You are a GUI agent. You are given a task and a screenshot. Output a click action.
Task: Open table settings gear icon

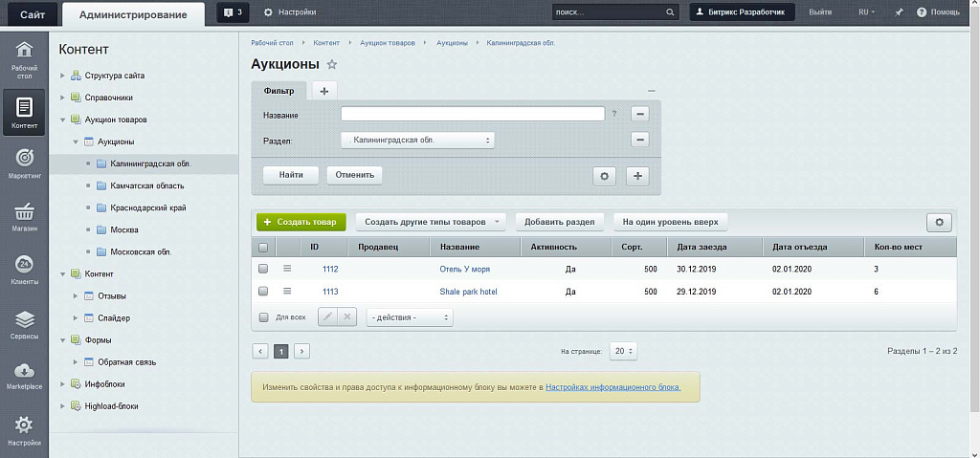[x=939, y=222]
